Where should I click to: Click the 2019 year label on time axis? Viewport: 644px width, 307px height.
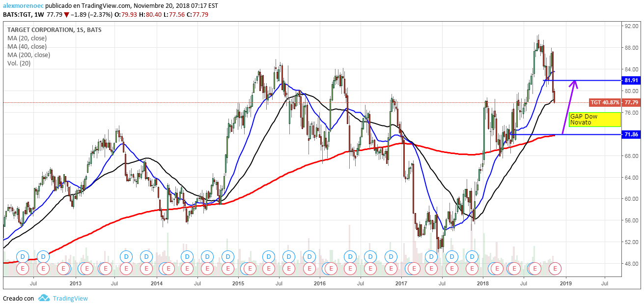[x=566, y=283]
